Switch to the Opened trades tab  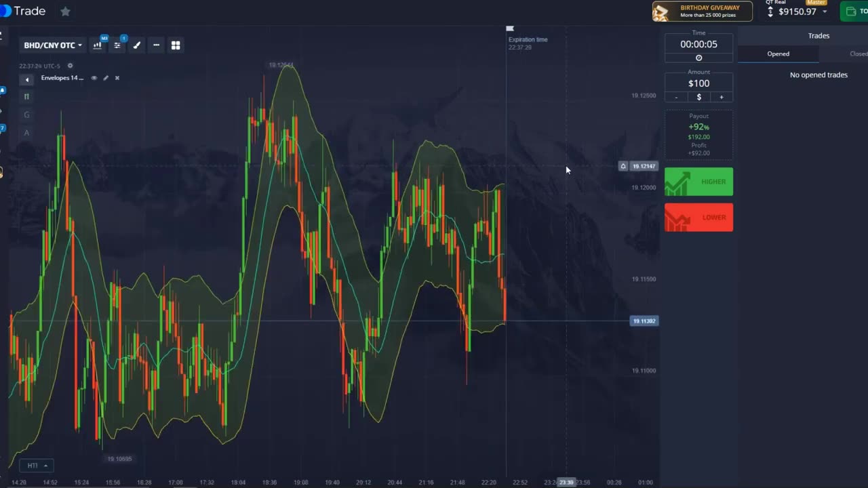pyautogui.click(x=778, y=54)
